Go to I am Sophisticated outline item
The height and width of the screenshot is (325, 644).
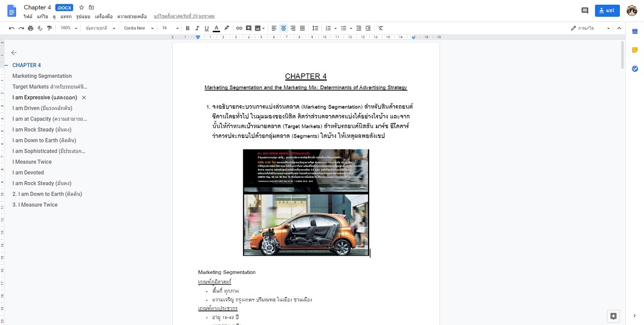[49, 151]
